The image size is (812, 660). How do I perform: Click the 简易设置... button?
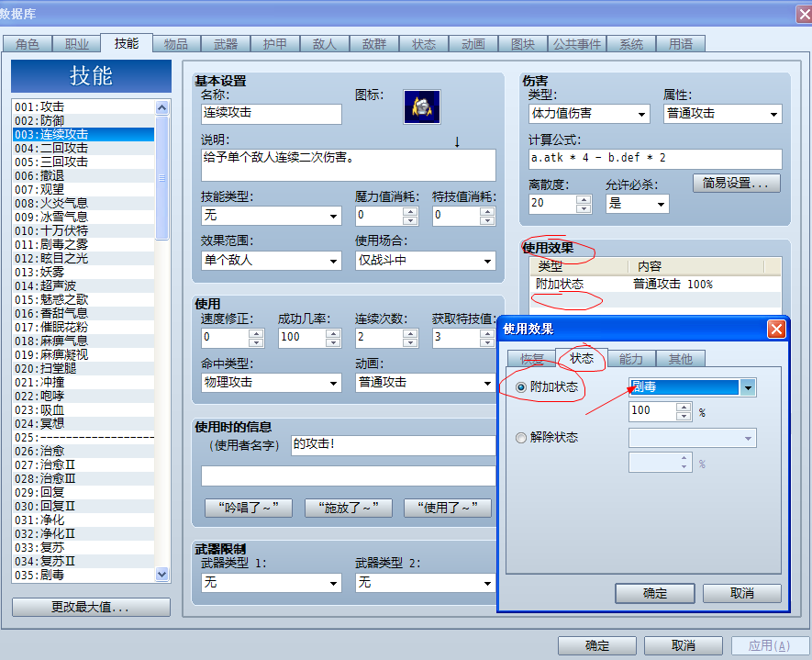click(736, 183)
